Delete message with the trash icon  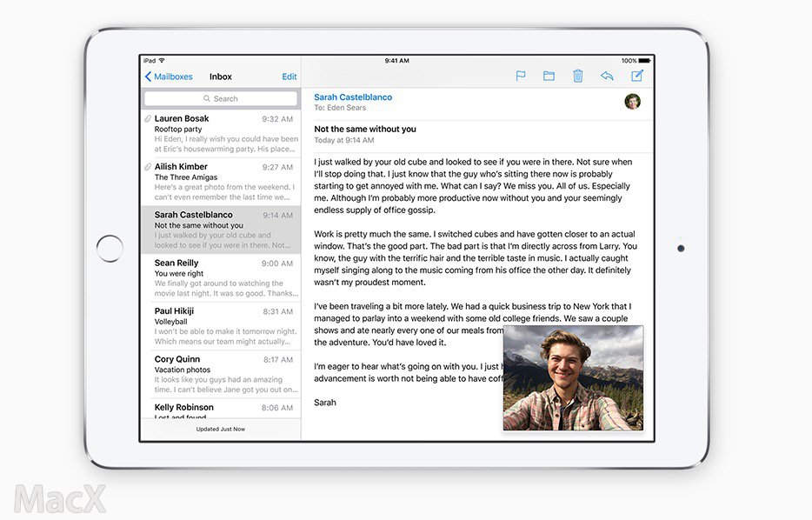[578, 77]
